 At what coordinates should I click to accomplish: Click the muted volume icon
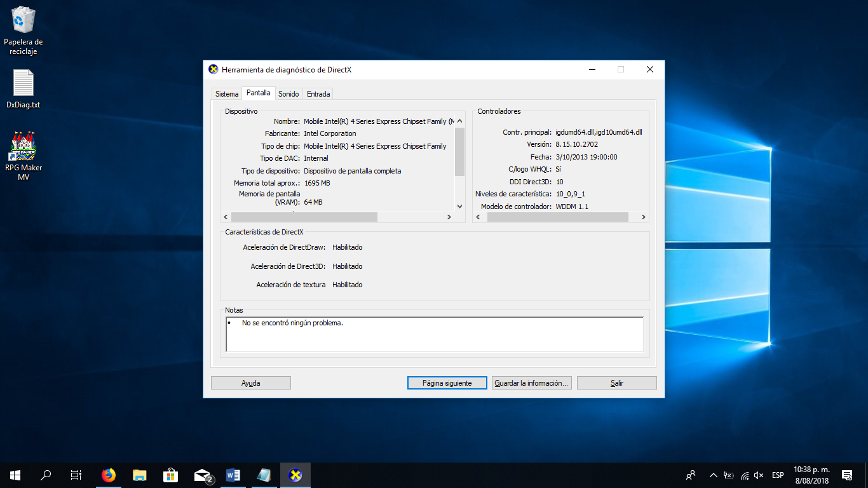click(x=759, y=475)
